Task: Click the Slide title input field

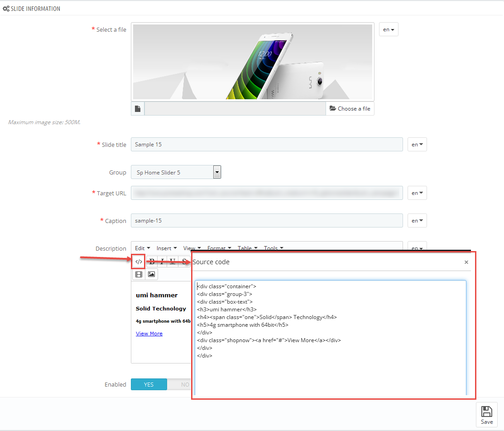Action: click(x=267, y=145)
